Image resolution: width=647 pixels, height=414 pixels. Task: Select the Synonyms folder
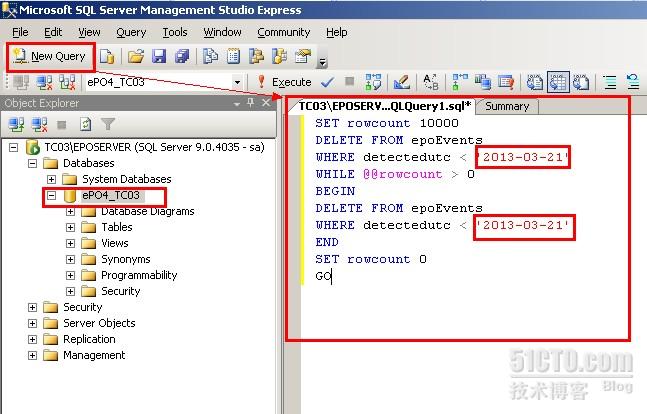point(126,259)
